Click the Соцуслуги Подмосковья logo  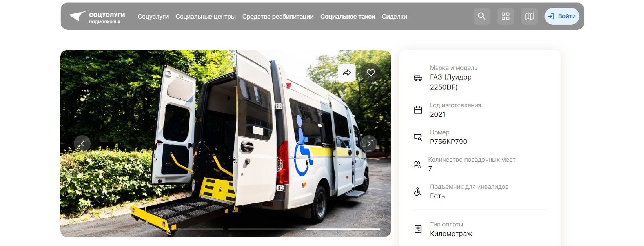(x=97, y=17)
